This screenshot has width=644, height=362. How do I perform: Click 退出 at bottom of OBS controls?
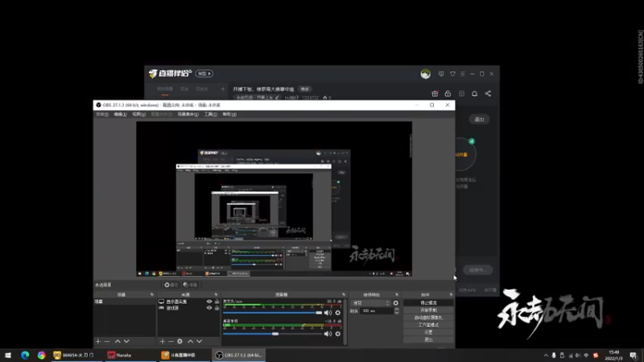(x=428, y=339)
